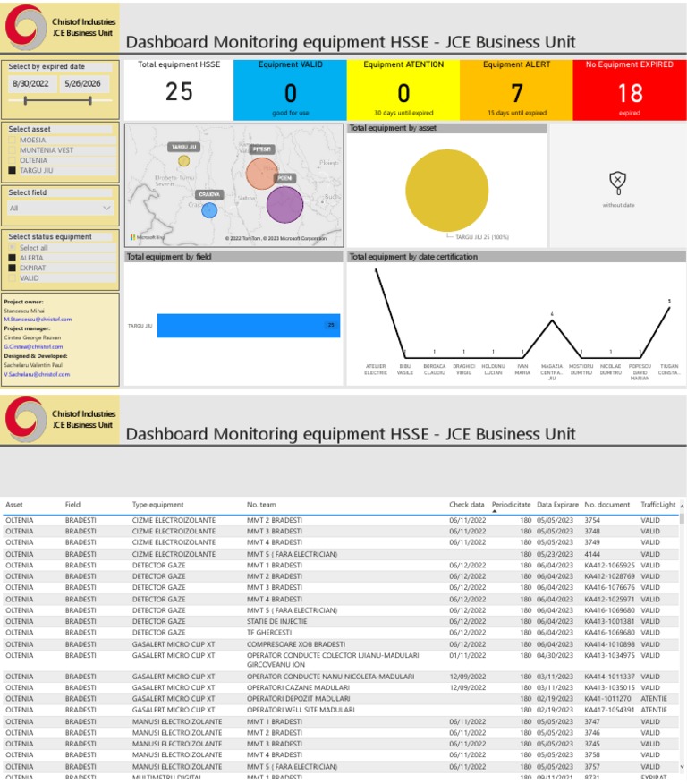Click the 'ATELIER ELECTRIC' axis label on line chart
The width and height of the screenshot is (687, 784).
click(x=376, y=370)
